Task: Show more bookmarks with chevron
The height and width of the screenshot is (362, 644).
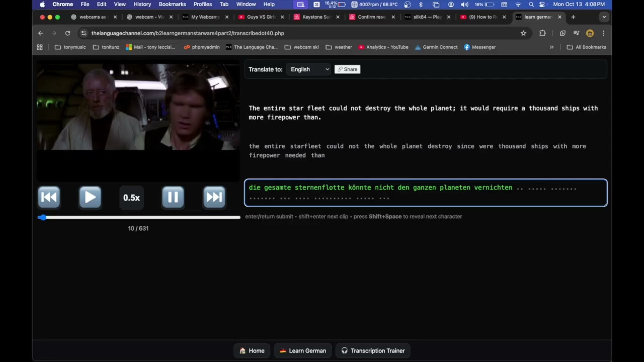Action: pyautogui.click(x=551, y=47)
